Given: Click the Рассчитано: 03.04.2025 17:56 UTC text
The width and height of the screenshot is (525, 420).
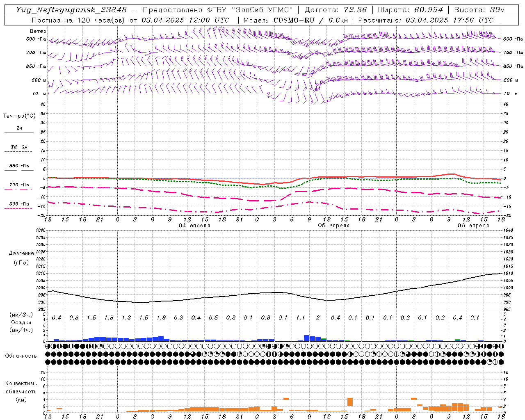Looking at the screenshot, I should coord(426,20).
